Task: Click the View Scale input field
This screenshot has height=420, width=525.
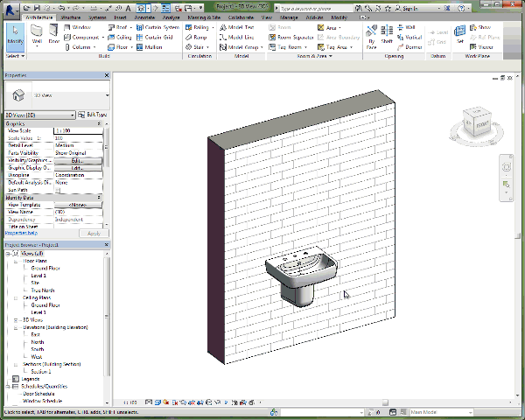Action: pyautogui.click(x=77, y=130)
